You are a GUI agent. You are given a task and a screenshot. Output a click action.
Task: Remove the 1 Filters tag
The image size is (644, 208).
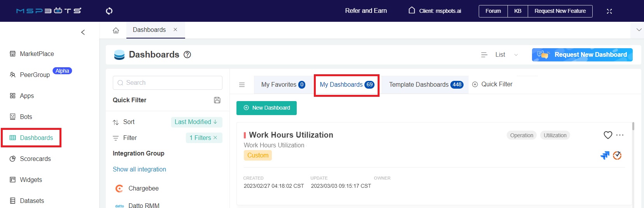pos(215,138)
